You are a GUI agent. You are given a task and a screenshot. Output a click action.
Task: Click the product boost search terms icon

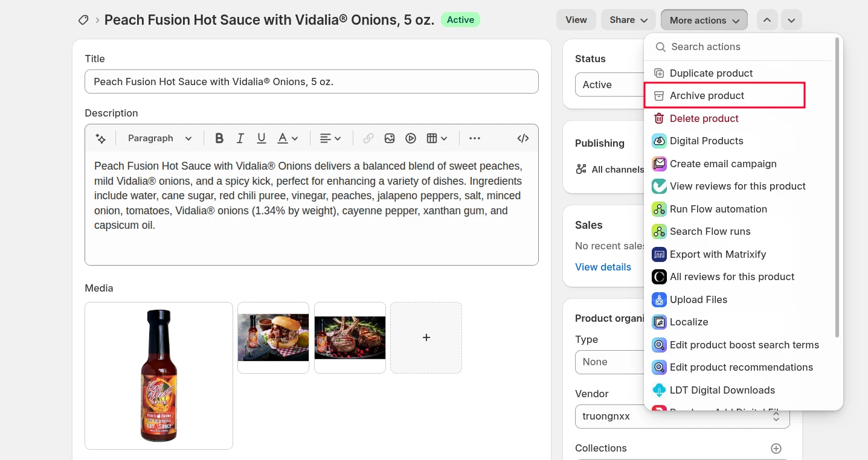click(x=659, y=345)
